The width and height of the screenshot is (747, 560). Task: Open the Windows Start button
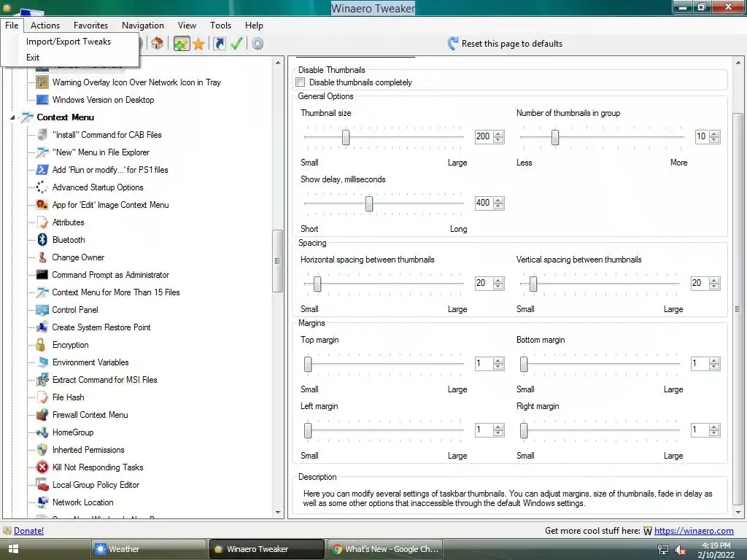point(13,549)
